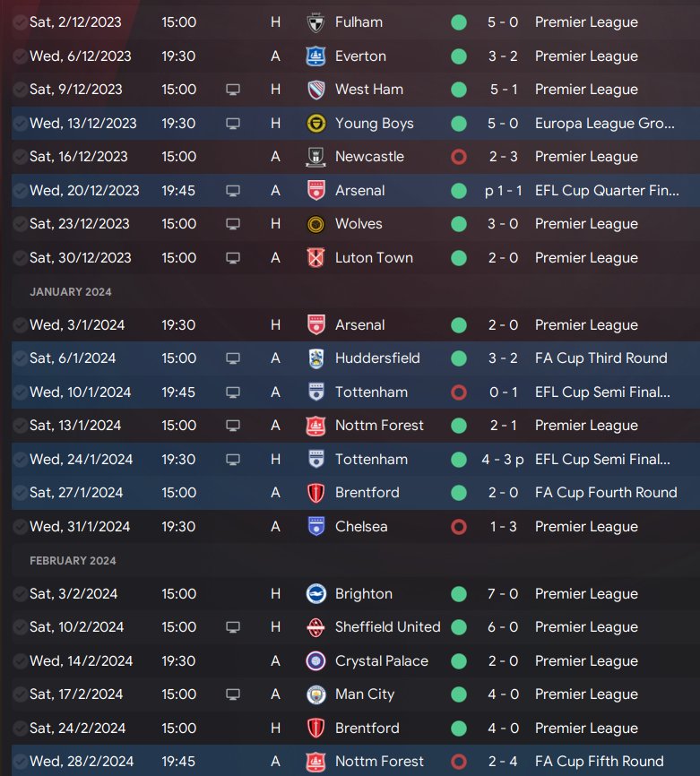700x776 pixels.
Task: Click the Young Boys club badge
Action: click(315, 124)
